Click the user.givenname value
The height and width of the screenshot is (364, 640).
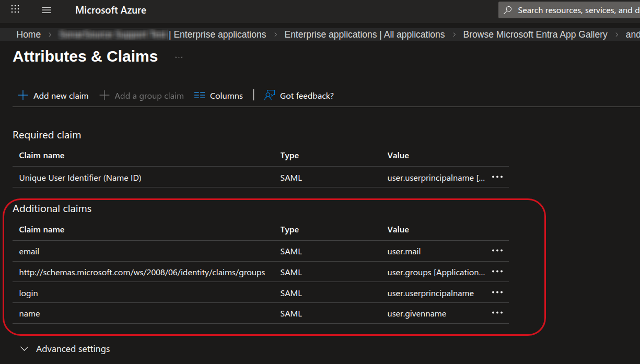click(417, 314)
